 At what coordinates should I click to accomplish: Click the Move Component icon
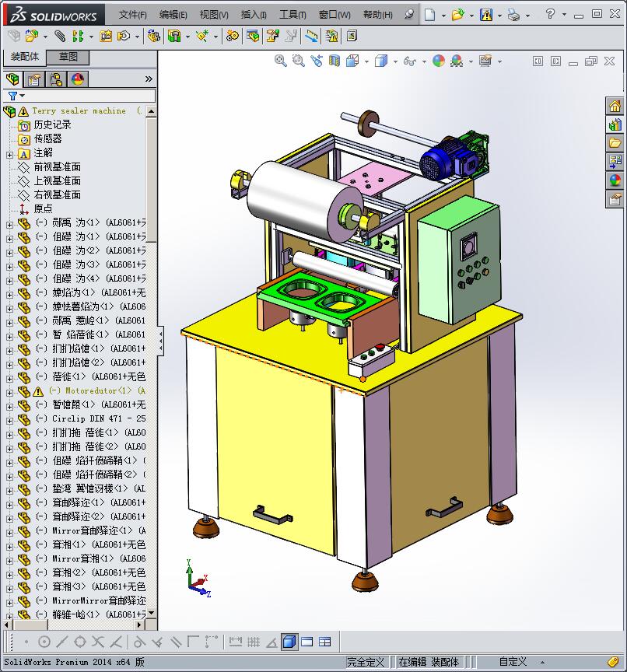[124, 36]
